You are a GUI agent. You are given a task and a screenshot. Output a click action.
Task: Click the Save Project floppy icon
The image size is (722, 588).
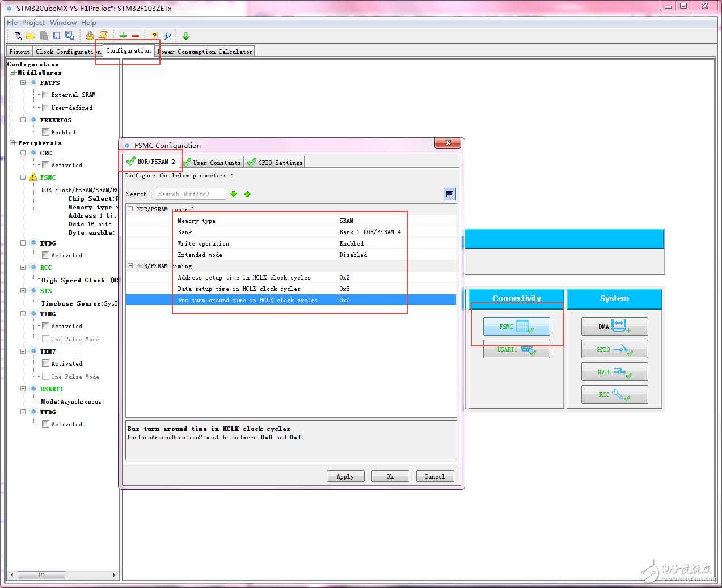coord(57,36)
